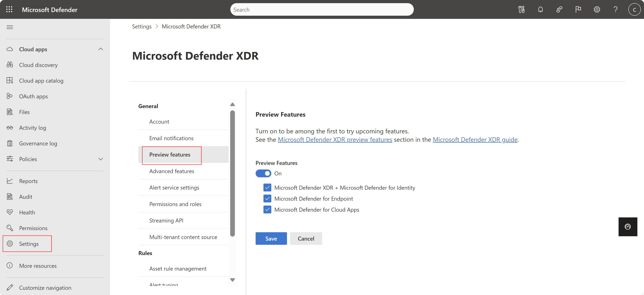Image resolution: width=644 pixels, height=295 pixels.
Task: Select Advanced features menu item
Action: point(171,171)
